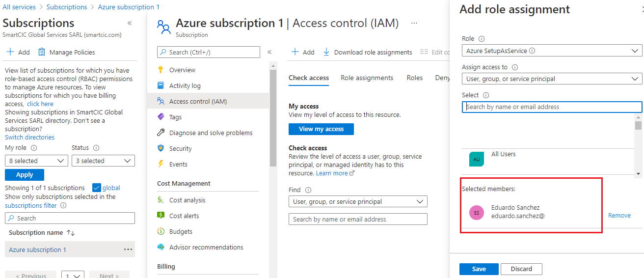Click the View my access button
This screenshot has width=644, height=278.
click(x=321, y=129)
